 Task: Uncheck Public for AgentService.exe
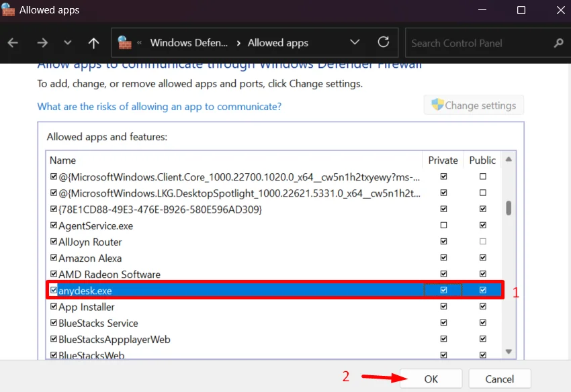tap(483, 226)
